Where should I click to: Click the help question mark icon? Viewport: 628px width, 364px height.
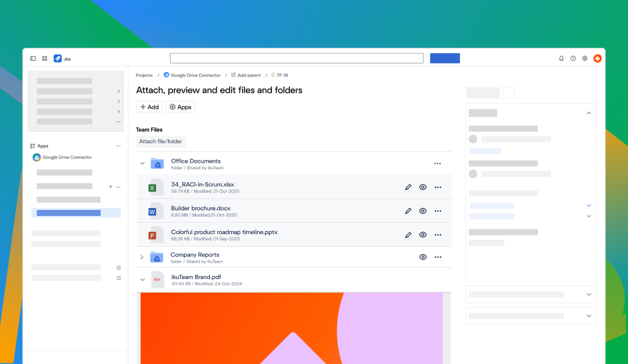point(573,58)
